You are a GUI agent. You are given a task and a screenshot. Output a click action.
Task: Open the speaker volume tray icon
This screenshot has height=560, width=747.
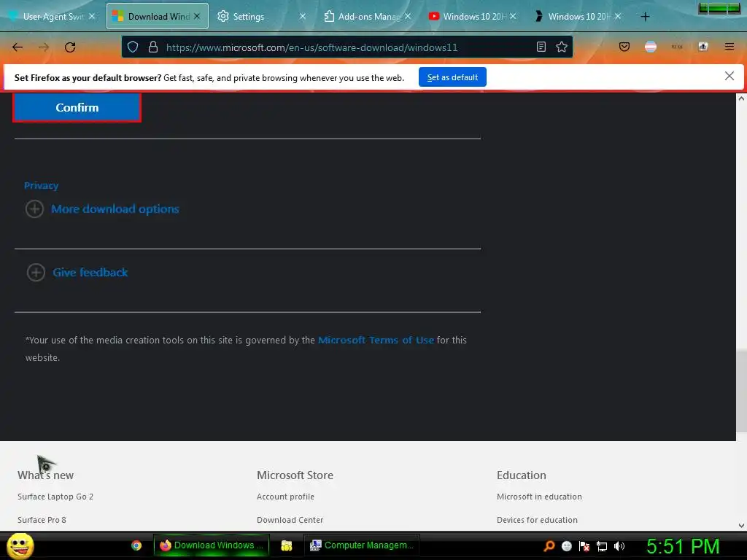coord(619,546)
